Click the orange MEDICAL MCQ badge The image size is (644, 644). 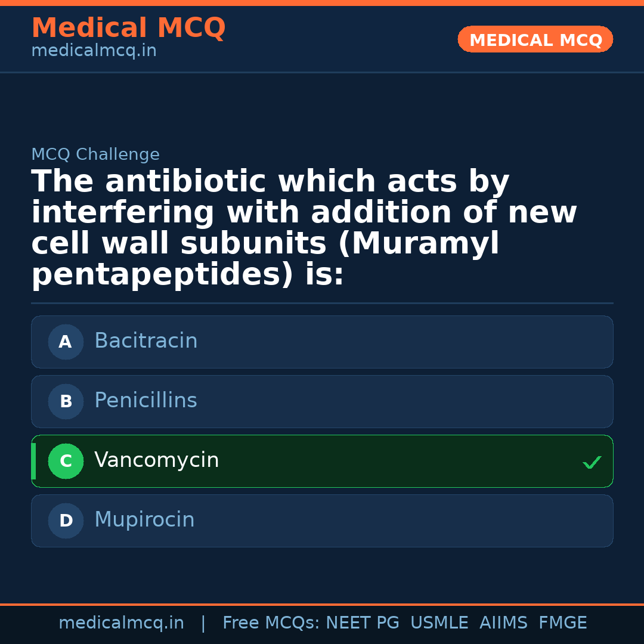tap(535, 39)
